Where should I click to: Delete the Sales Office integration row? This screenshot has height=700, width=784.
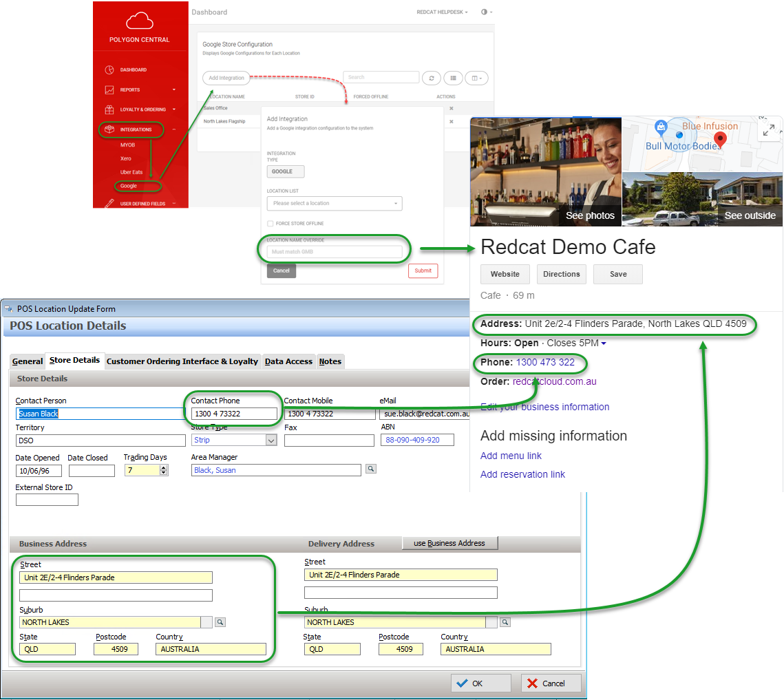pyautogui.click(x=452, y=108)
